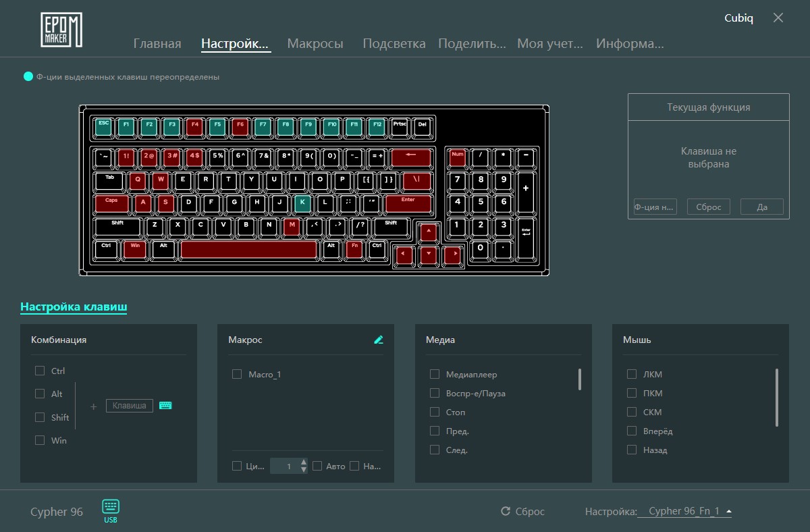Open the Главная tab
The image size is (810, 532).
(x=157, y=44)
